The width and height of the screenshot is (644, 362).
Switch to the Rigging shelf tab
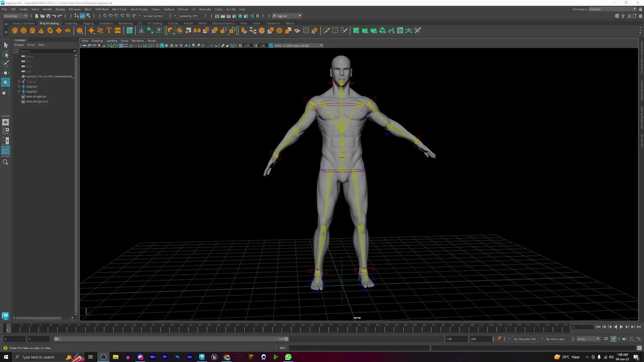click(88, 23)
